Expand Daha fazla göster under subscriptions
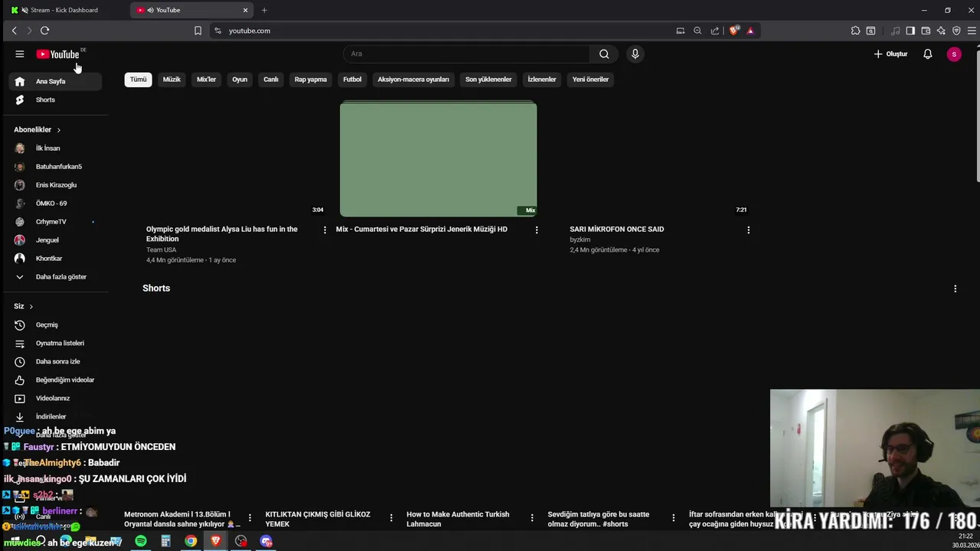The image size is (980, 551). (x=55, y=277)
